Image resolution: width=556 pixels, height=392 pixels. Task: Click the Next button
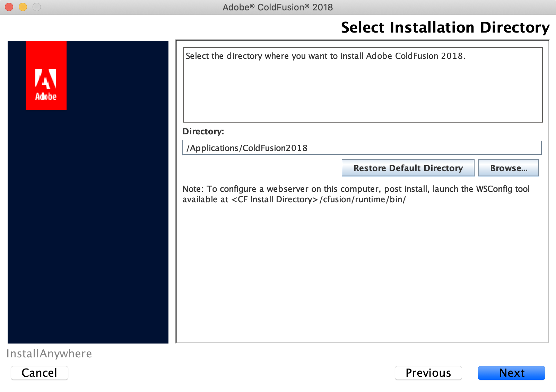click(511, 373)
